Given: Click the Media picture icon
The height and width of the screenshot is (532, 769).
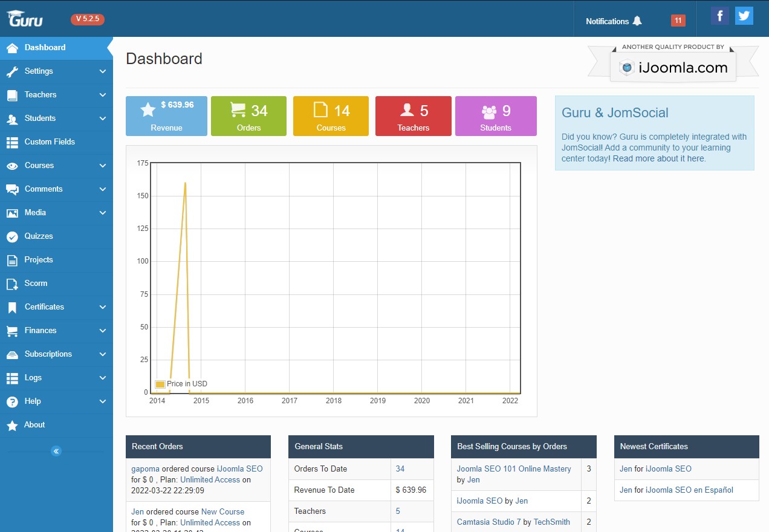Looking at the screenshot, I should 12,213.
